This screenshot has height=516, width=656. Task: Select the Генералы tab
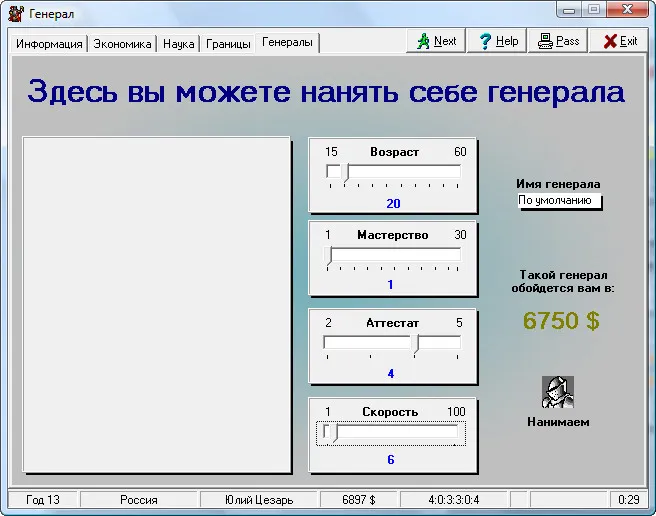coord(287,42)
